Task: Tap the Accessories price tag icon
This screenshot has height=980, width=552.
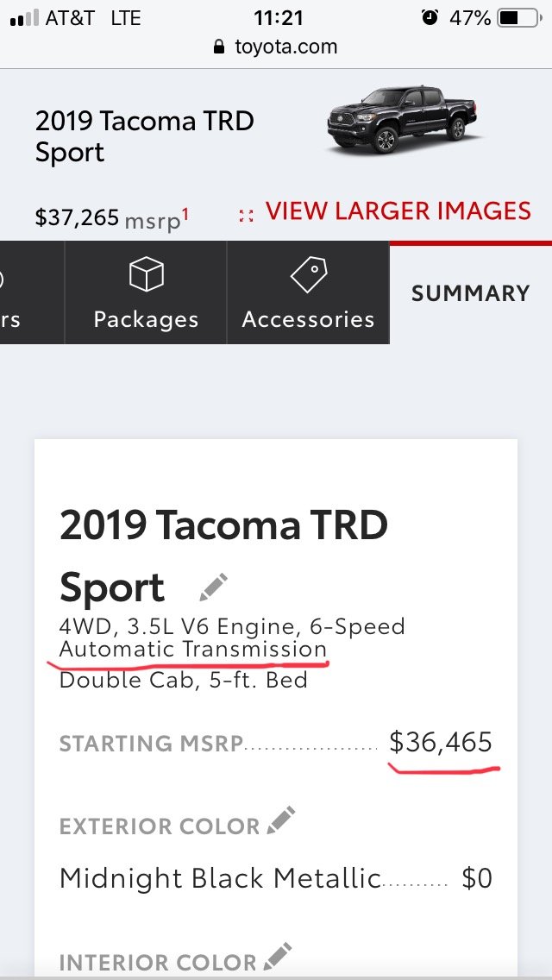Action: tap(308, 274)
